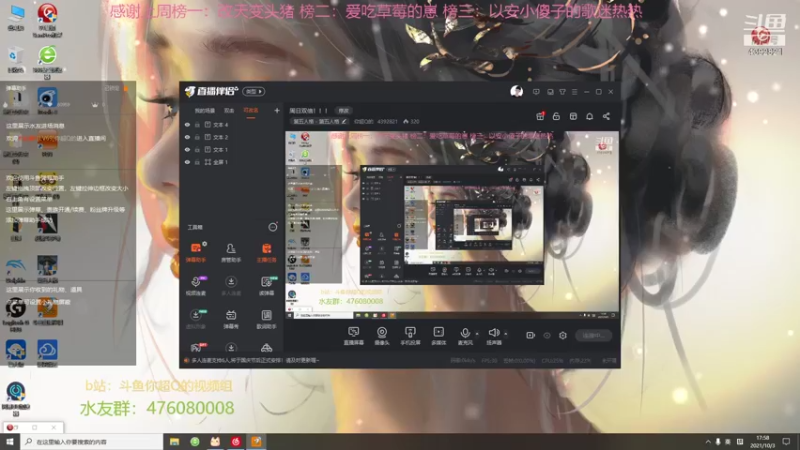The image size is (800, 450).
Task: Expand the speaker options arrow
Action: click(x=506, y=334)
